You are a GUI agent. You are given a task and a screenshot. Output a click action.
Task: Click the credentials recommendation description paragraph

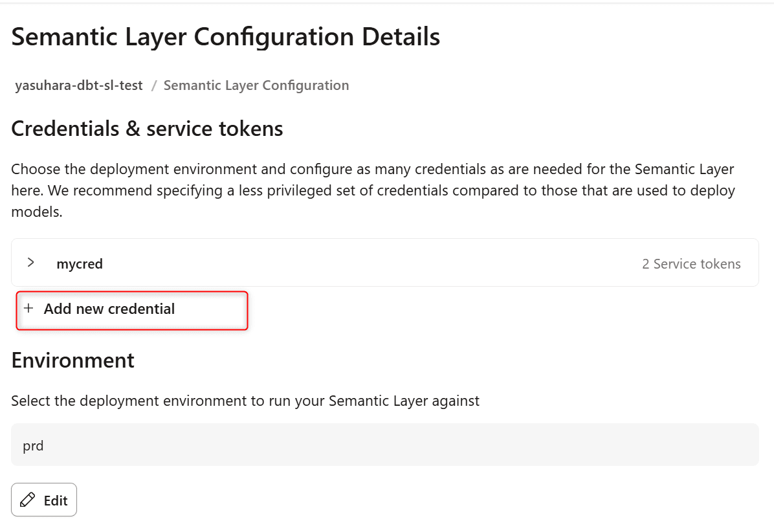(x=373, y=190)
